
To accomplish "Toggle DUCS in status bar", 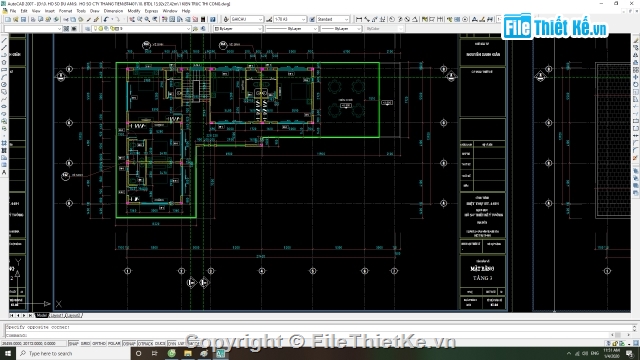I will pyautogui.click(x=160, y=344).
